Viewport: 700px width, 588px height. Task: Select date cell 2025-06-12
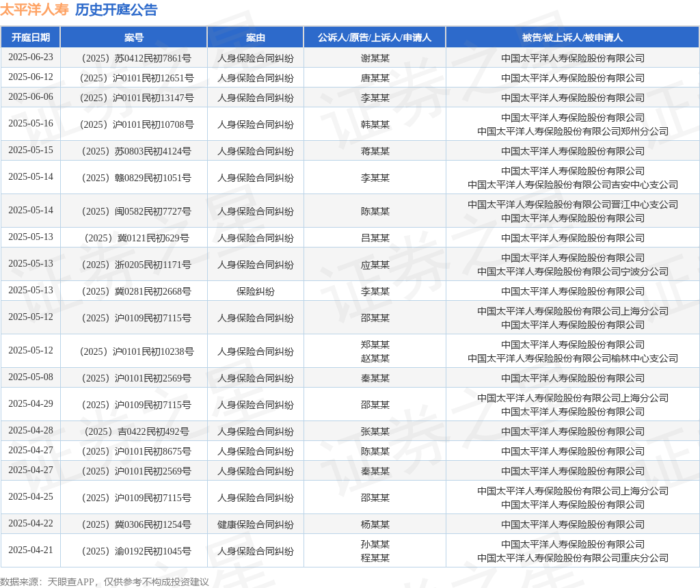point(30,77)
